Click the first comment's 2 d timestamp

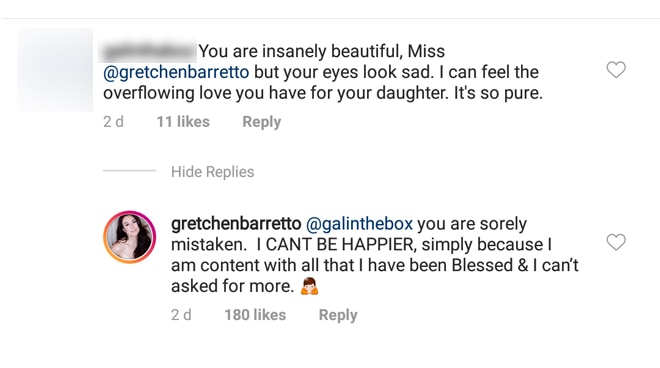[113, 122]
